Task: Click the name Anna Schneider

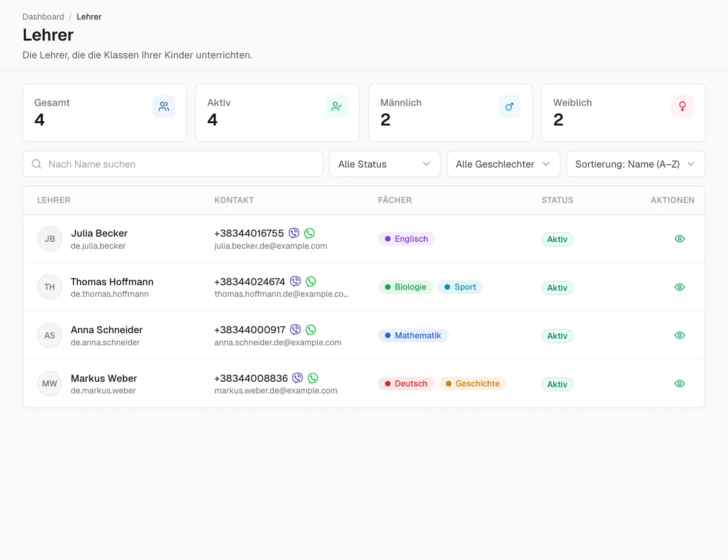Action: coord(107,330)
